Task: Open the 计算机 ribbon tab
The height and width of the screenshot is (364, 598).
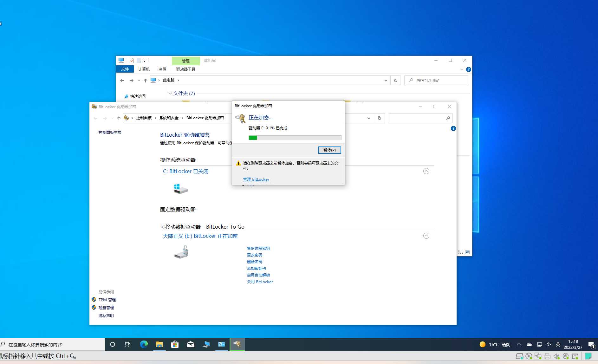Action: tap(144, 69)
